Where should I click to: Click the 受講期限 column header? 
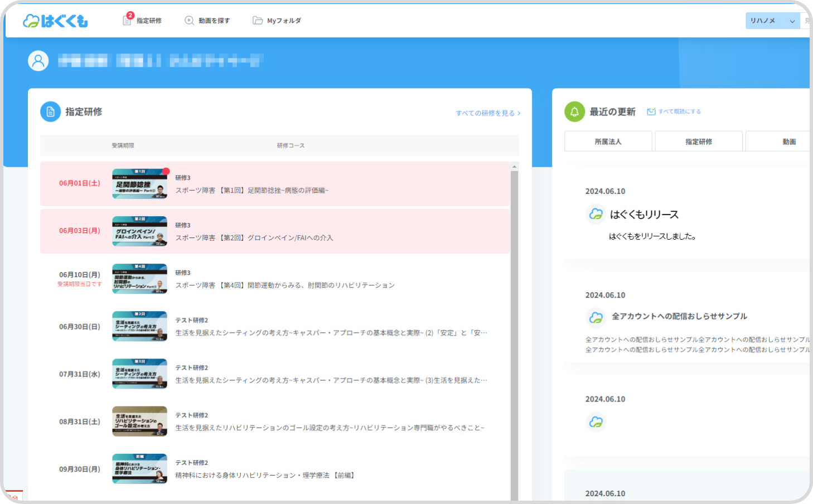(123, 146)
